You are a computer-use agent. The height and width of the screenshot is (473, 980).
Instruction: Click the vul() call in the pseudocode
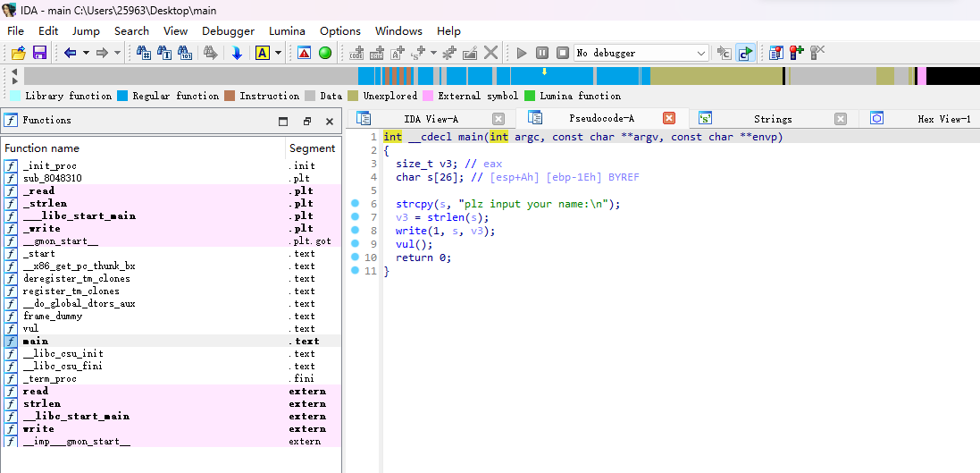point(415,244)
